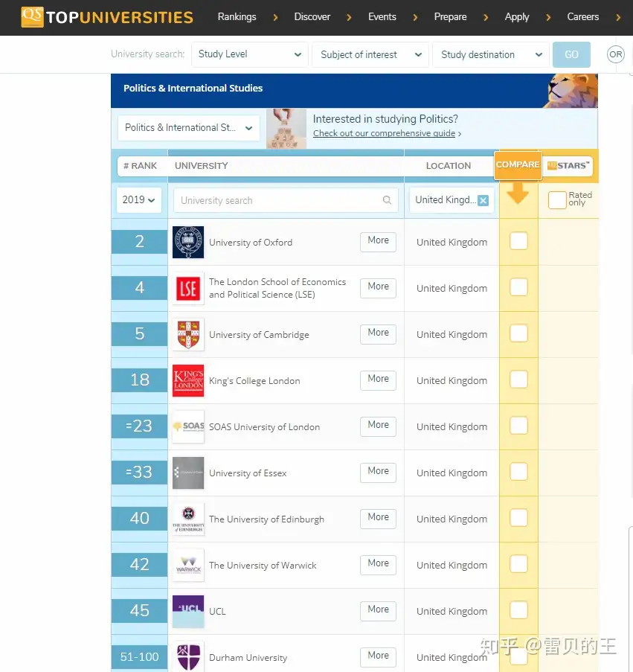Open the Prepare menu
The width and height of the screenshot is (633, 672).
click(450, 16)
